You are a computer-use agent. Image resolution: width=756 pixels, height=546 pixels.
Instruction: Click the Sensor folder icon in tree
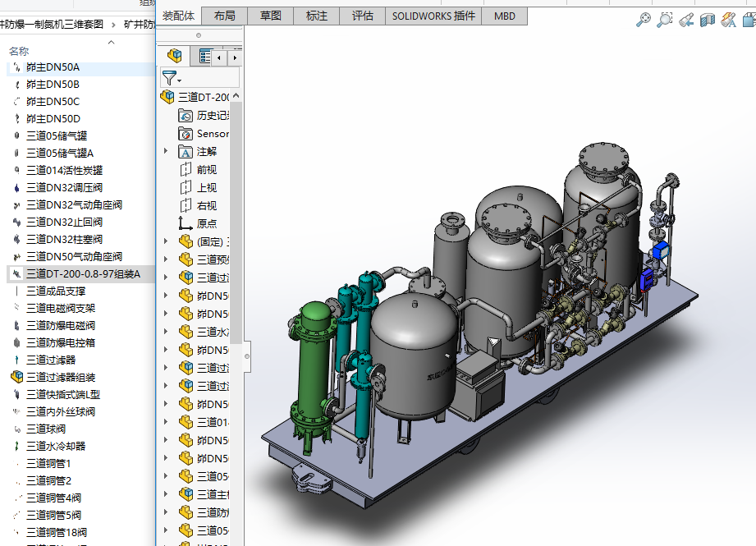pyautogui.click(x=186, y=134)
